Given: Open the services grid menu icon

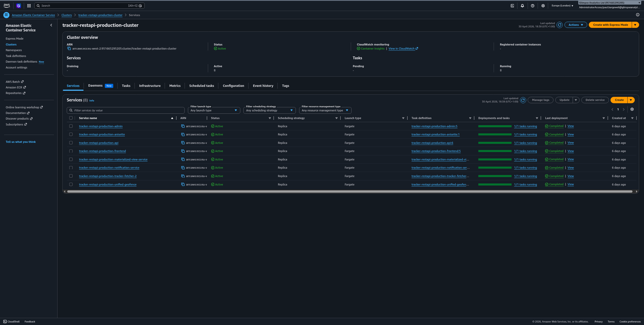Looking at the screenshot, I should (29, 6).
